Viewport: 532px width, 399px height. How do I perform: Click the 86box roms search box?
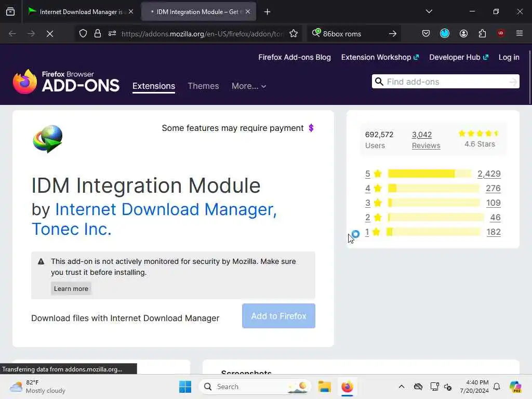(353, 34)
